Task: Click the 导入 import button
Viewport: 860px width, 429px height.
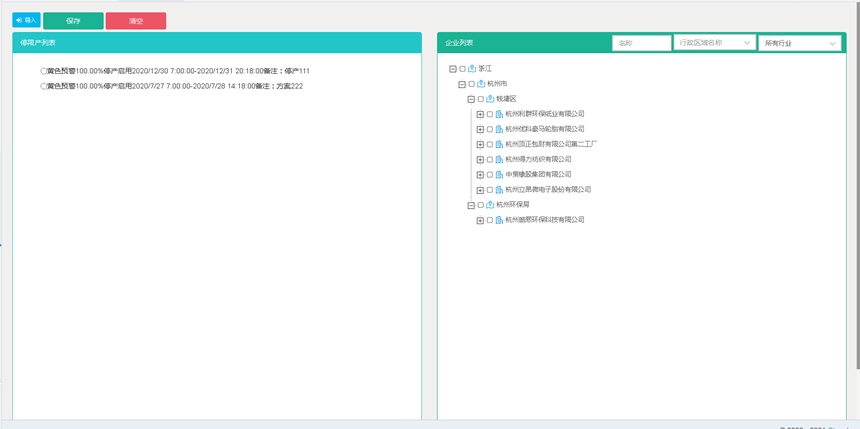Action: 26,20
